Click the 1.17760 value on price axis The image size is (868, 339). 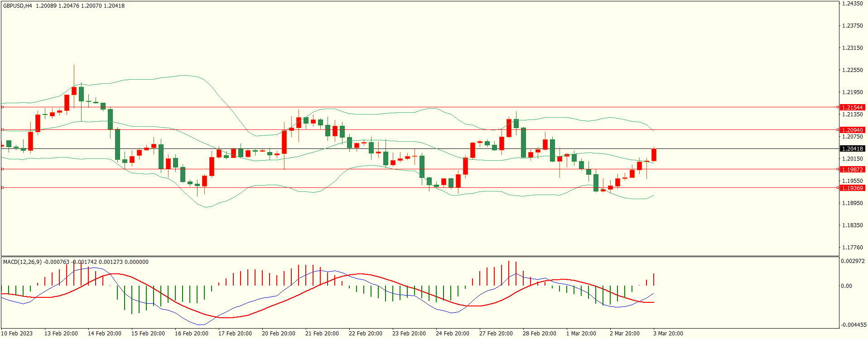pos(852,248)
